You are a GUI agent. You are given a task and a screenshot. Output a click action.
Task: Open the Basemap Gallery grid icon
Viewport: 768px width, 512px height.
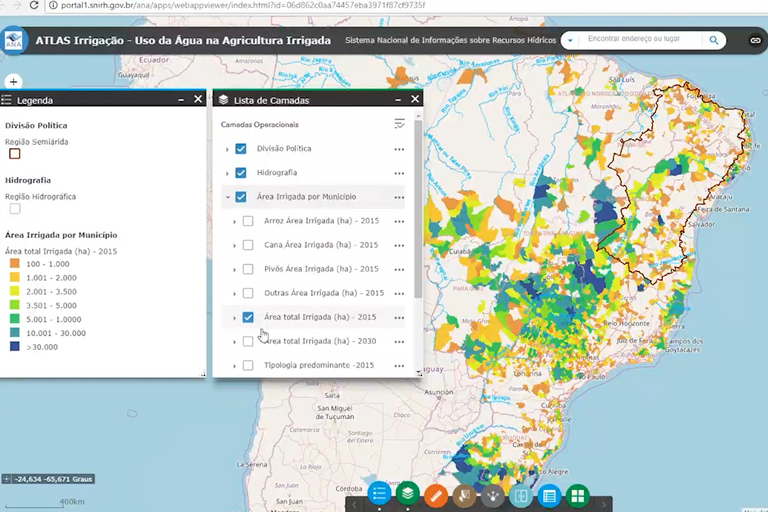(x=577, y=495)
